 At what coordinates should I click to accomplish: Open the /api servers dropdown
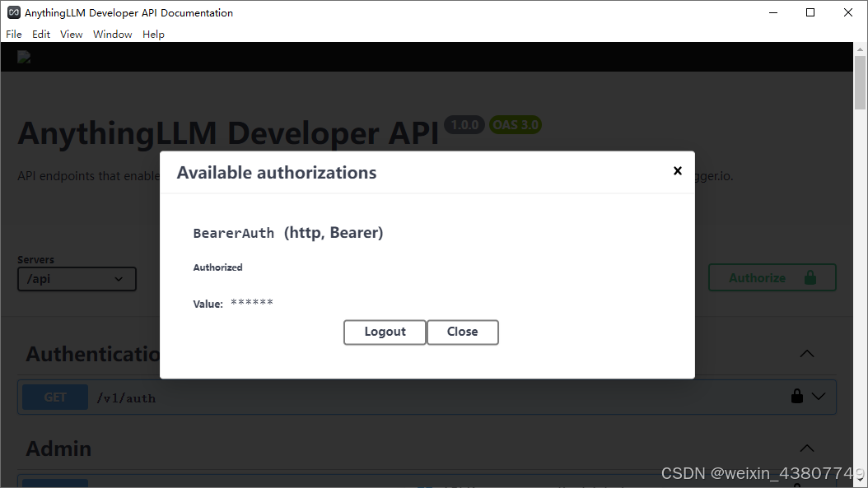point(77,279)
